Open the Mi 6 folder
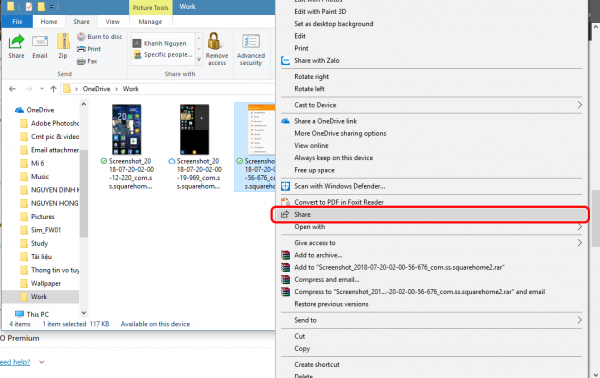This screenshot has height=378, width=600. coord(32,163)
